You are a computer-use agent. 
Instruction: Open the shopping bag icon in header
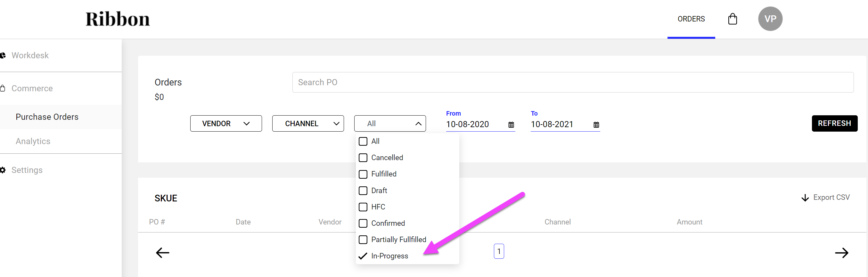pos(732,19)
